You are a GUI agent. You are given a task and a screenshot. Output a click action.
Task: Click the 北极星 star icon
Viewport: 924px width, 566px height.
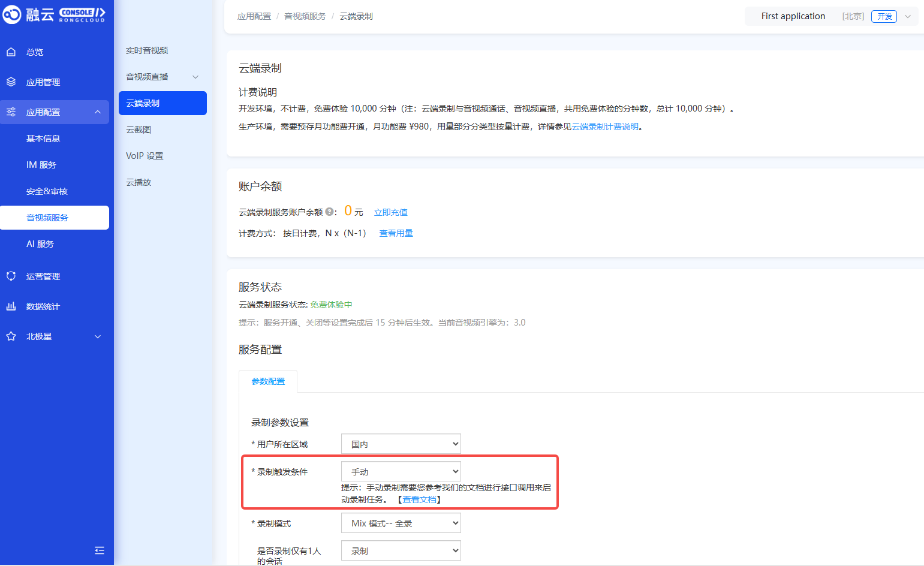coord(11,336)
